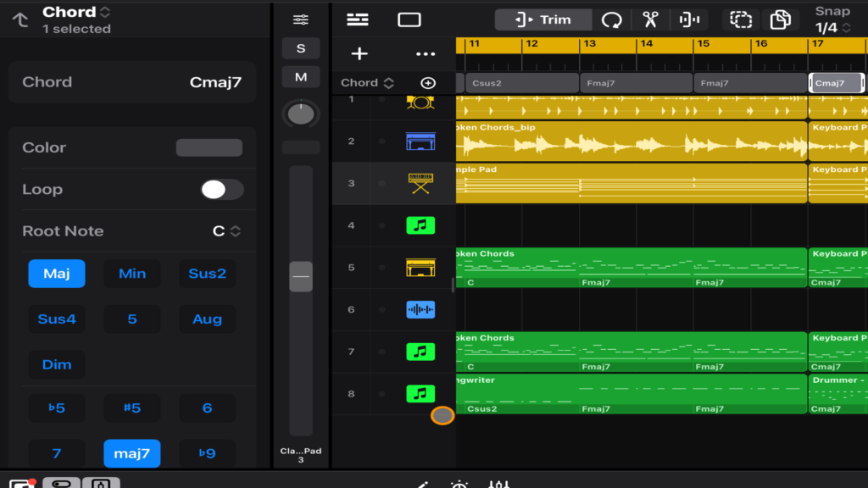Click the chord Color swatch

pos(209,147)
